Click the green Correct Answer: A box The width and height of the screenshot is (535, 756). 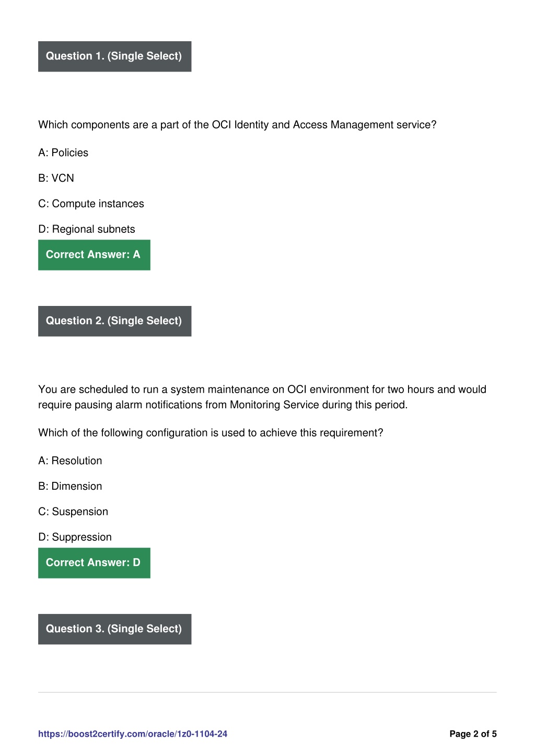94,255
